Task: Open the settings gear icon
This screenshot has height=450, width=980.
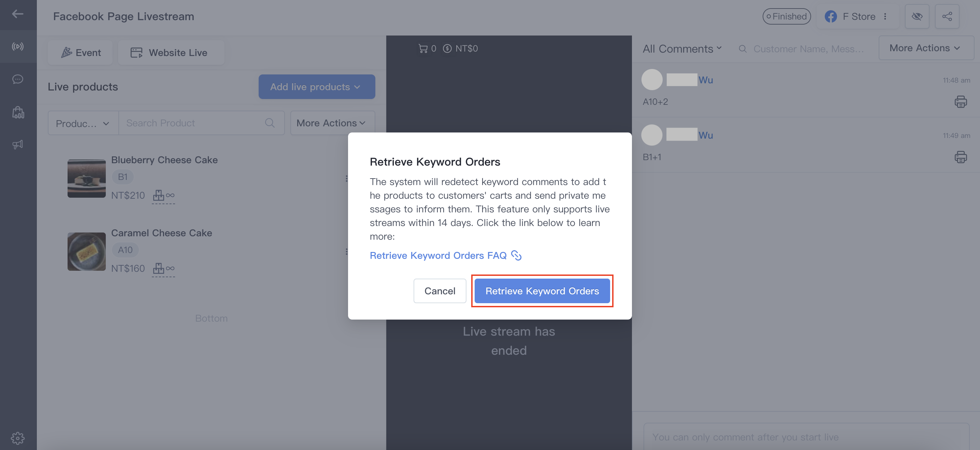Action: [x=17, y=438]
